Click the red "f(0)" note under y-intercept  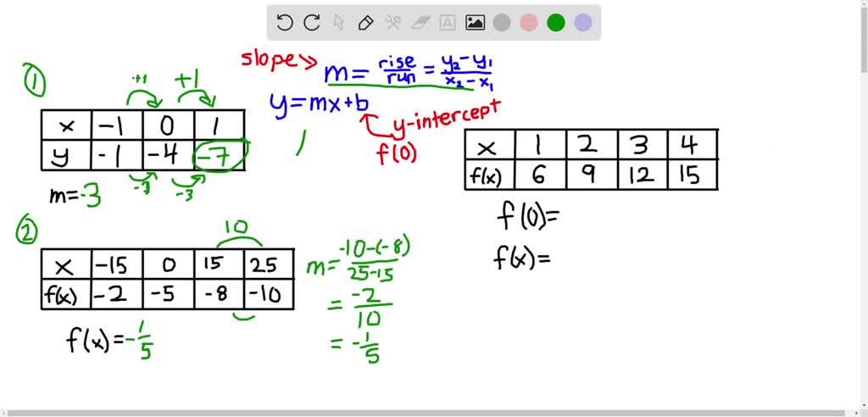point(397,153)
